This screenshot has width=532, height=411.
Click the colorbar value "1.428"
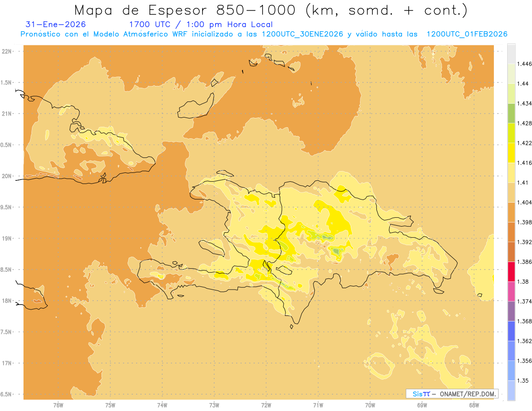click(x=524, y=123)
